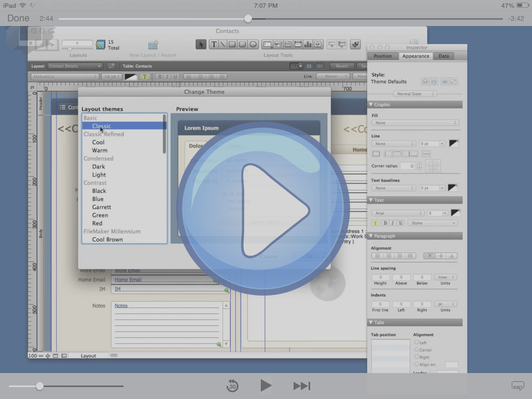This screenshot has height=399, width=532.
Task: Click the video playback scrubber knob
Action: pos(248,19)
